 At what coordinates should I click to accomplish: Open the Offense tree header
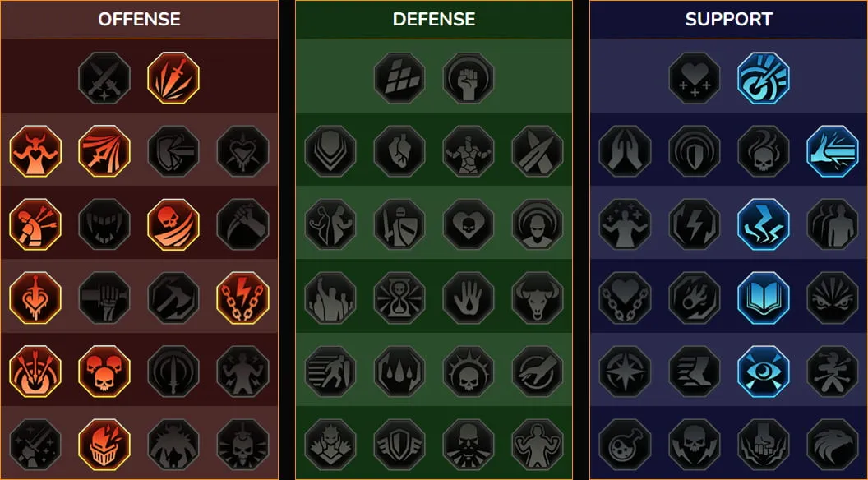pos(139,20)
